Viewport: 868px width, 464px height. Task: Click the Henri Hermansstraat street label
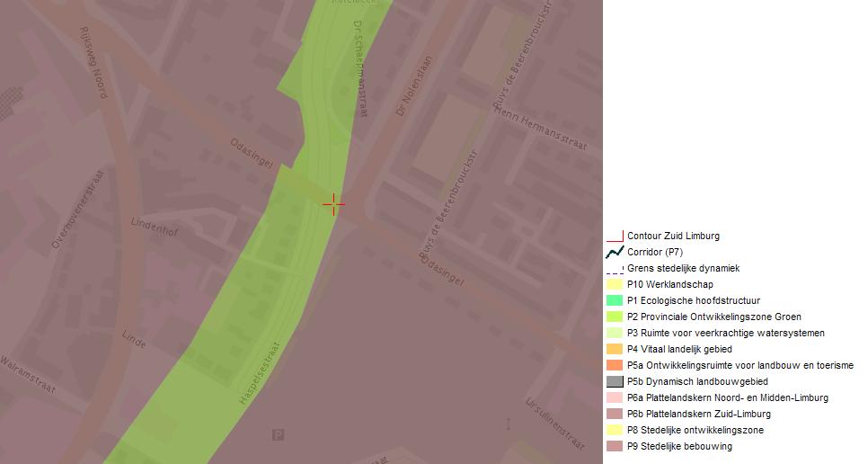pos(540,129)
